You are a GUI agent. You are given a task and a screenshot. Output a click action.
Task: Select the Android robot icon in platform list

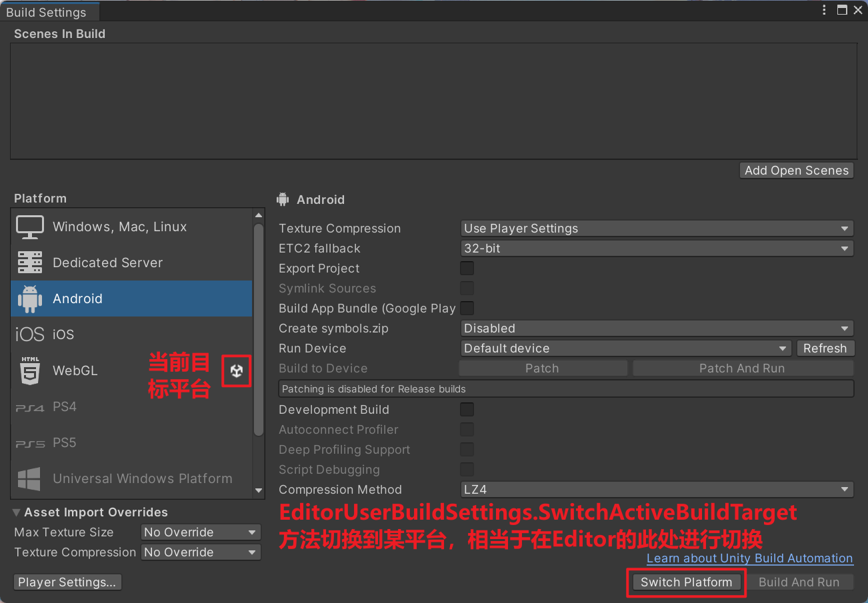click(x=29, y=299)
